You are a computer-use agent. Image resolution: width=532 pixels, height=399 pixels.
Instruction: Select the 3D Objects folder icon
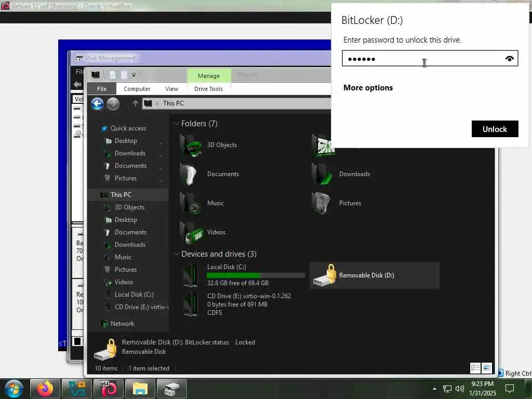(x=191, y=145)
